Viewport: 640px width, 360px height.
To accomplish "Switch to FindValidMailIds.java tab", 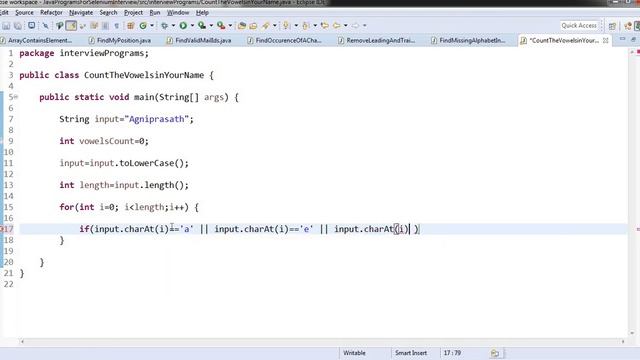I will click(199, 40).
